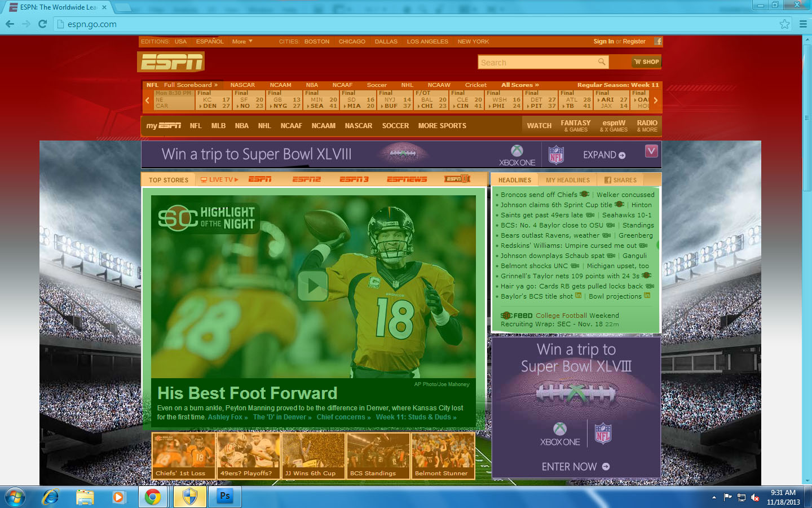Click the ESPN logo
Image resolution: width=812 pixels, height=508 pixels.
pyautogui.click(x=171, y=62)
